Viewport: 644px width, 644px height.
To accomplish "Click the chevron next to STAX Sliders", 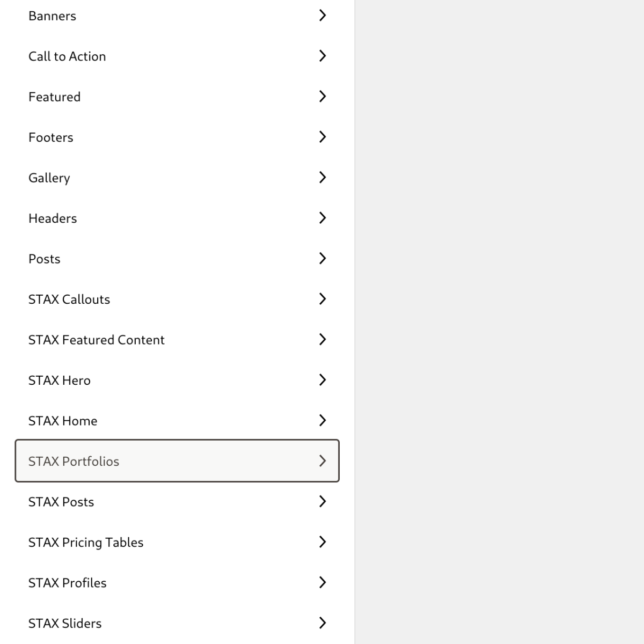I will (322, 623).
